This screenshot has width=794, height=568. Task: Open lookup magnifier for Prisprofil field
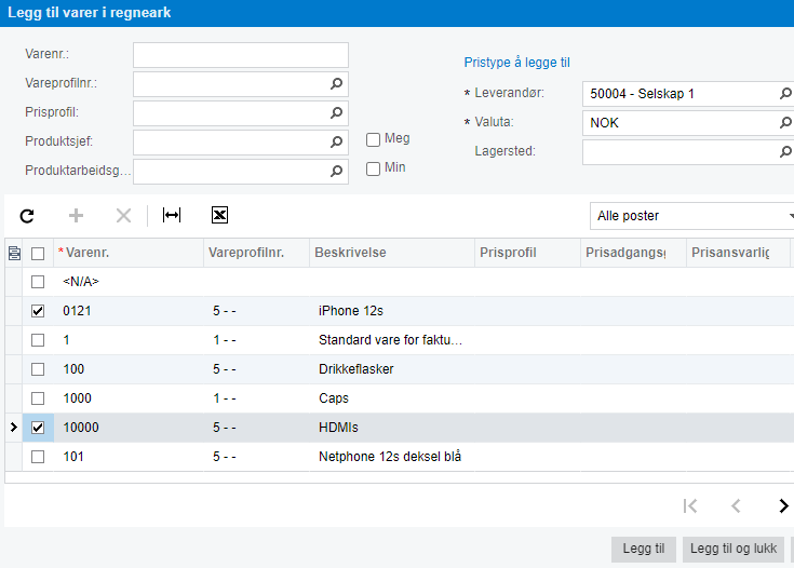click(337, 113)
